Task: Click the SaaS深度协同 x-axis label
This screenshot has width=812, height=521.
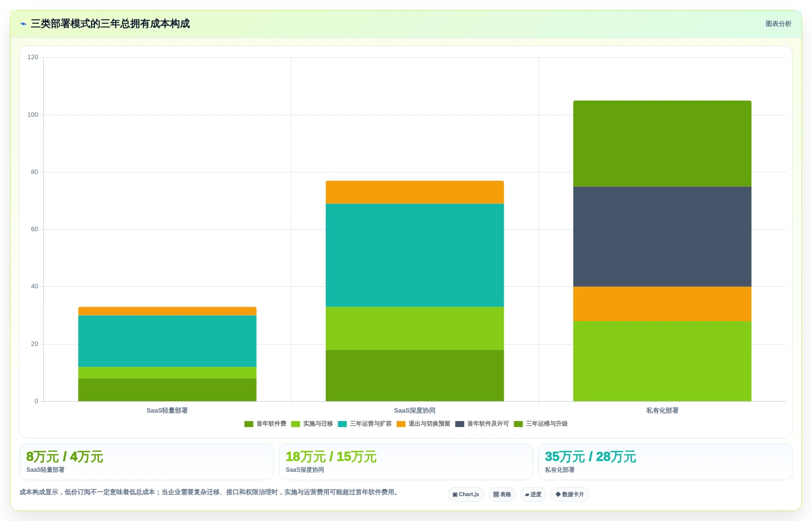Action: 415,411
